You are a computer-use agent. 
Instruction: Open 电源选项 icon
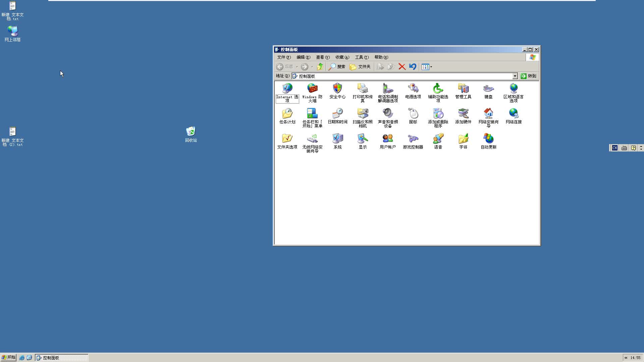(413, 91)
